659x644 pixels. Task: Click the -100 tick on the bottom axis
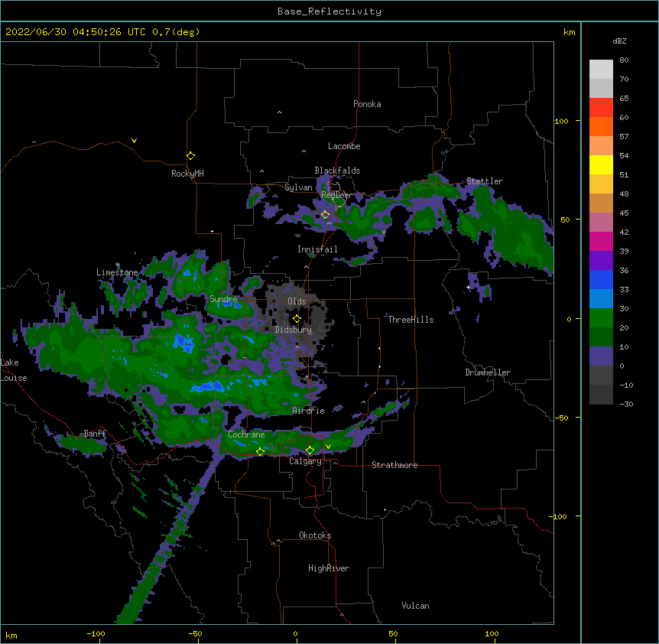pyautogui.click(x=96, y=633)
